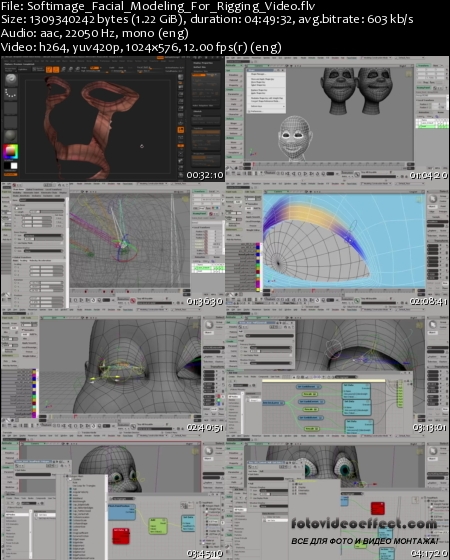Screen dimensions: 450x560
Task: Open the Property menu in 01:04:20 left panel
Action: 233,85
